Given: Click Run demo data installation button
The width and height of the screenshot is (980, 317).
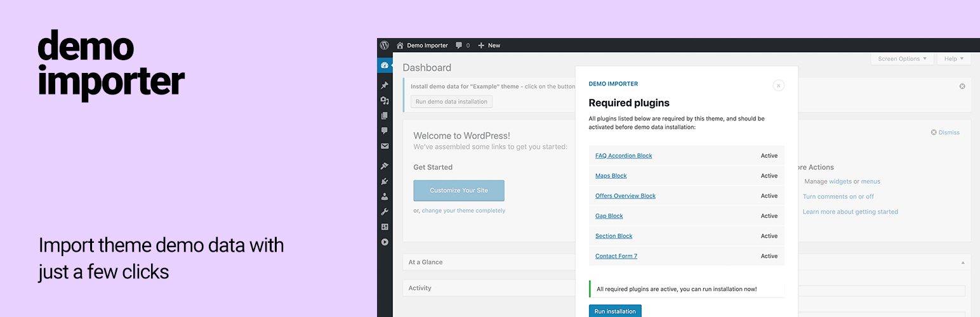Looking at the screenshot, I should [x=451, y=101].
